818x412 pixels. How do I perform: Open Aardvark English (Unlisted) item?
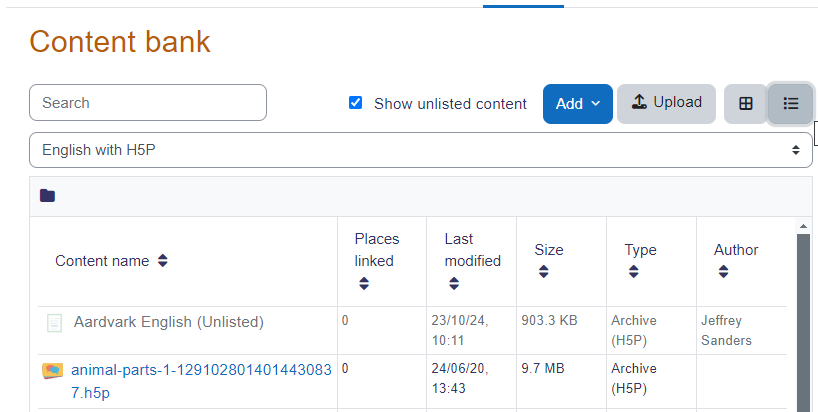(169, 322)
